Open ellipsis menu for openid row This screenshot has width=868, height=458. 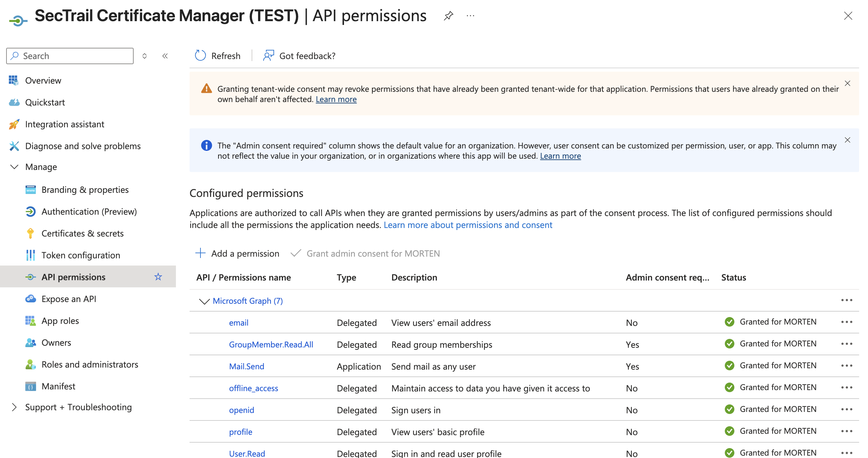[x=847, y=410]
